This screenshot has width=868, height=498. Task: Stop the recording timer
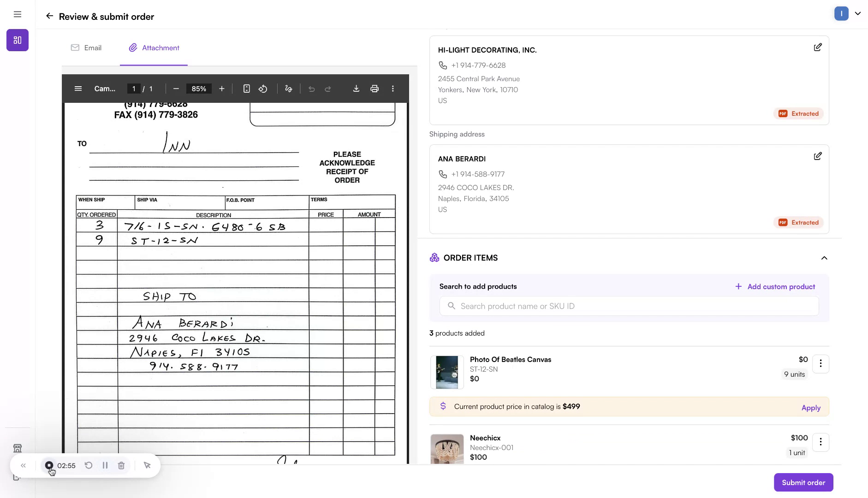49,465
